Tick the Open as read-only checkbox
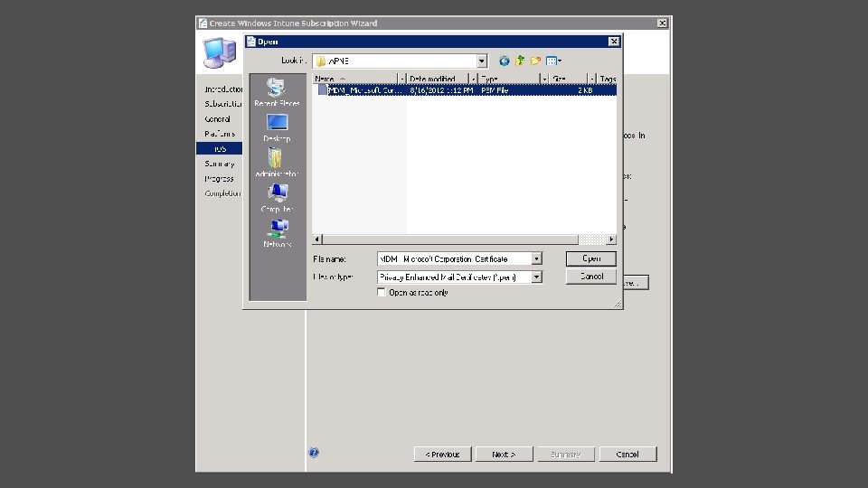 tap(382, 292)
